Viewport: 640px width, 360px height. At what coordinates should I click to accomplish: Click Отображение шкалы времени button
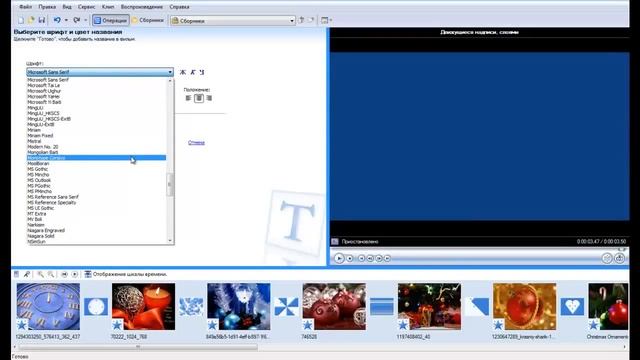coord(126,274)
